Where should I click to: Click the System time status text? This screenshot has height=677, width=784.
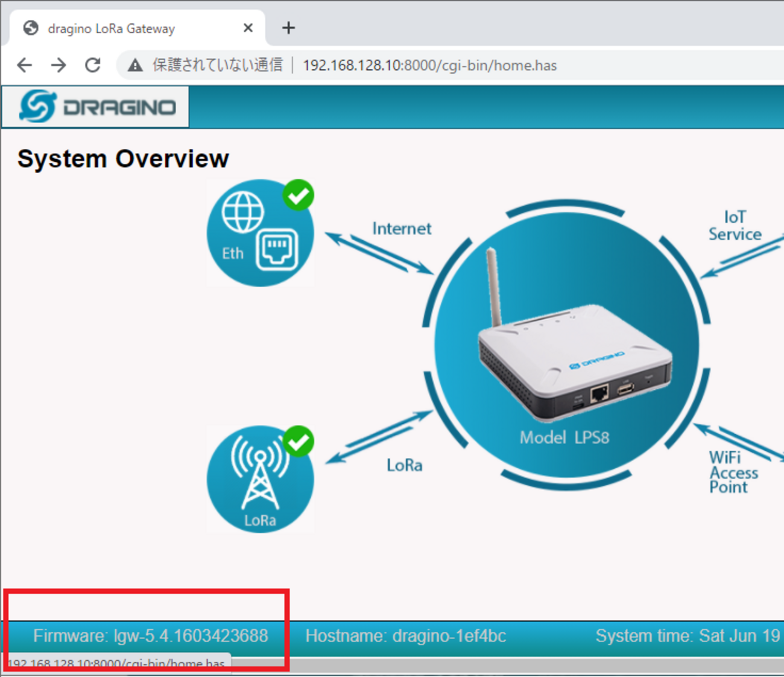(x=689, y=636)
